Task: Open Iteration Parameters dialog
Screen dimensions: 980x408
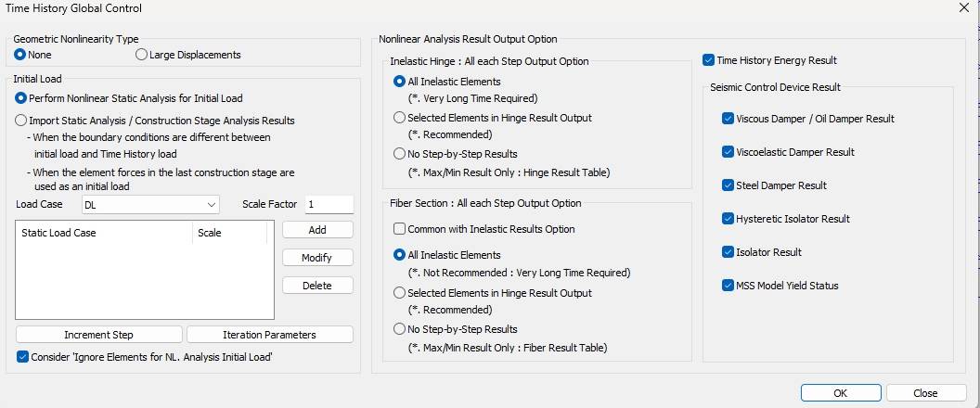Action: 269,335
